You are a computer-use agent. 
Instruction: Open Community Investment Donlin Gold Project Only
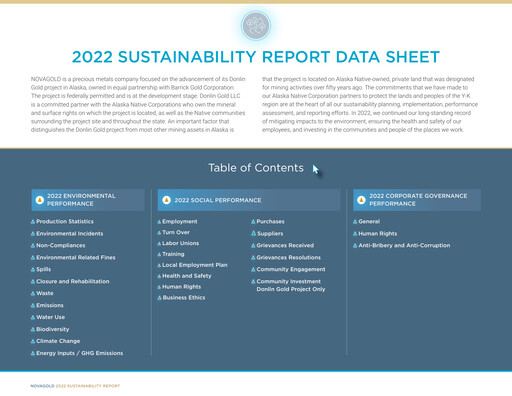tap(291, 285)
